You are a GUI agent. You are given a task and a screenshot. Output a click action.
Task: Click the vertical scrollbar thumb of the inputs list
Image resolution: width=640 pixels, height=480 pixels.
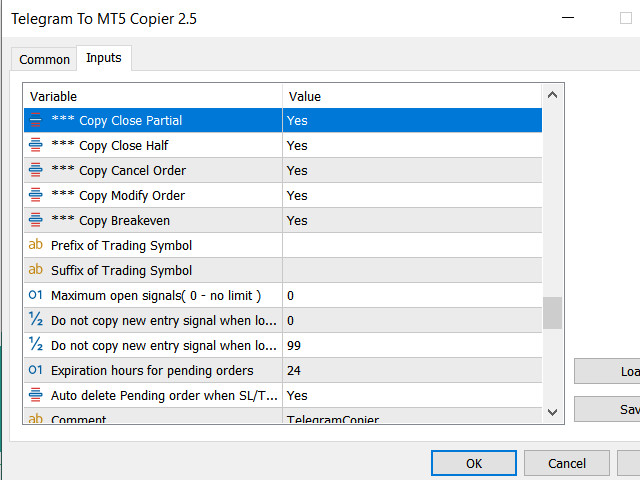click(552, 313)
